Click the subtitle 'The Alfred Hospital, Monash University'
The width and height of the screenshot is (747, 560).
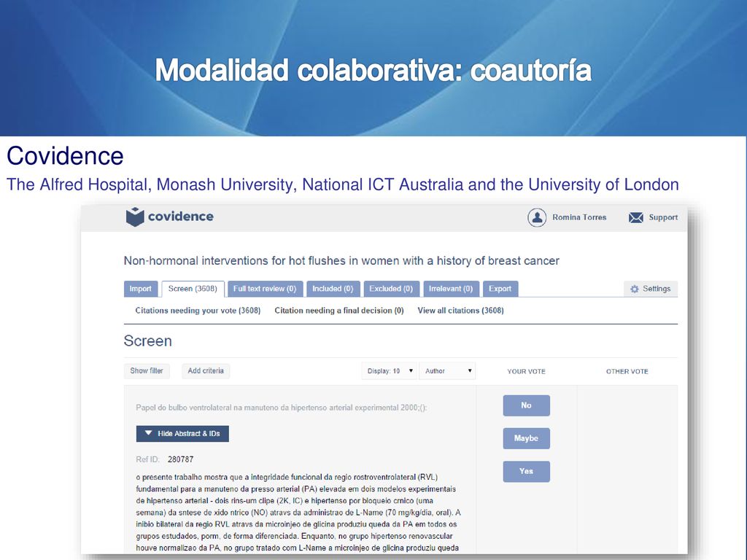coord(343,184)
